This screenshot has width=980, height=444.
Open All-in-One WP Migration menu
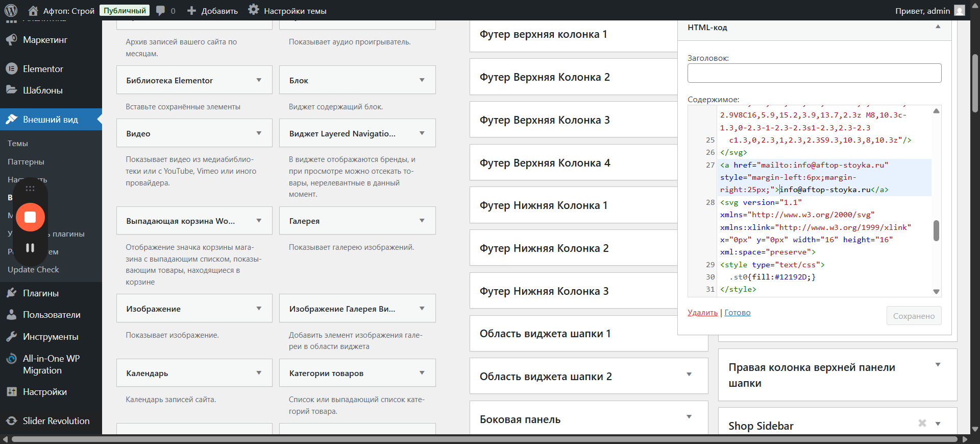tap(51, 364)
